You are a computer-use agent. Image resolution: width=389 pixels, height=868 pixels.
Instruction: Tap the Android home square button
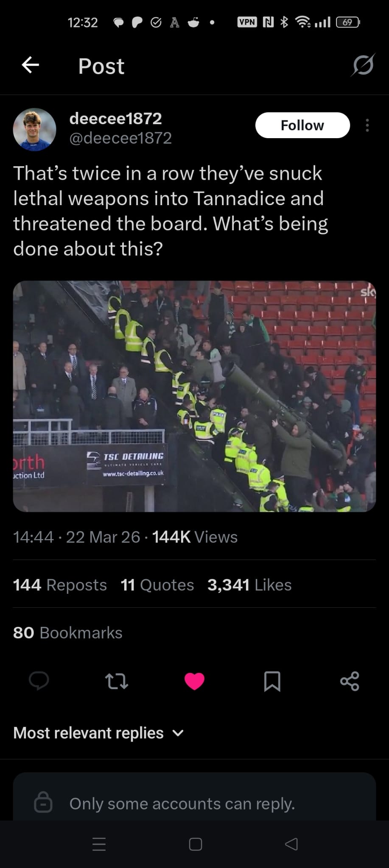(x=195, y=844)
